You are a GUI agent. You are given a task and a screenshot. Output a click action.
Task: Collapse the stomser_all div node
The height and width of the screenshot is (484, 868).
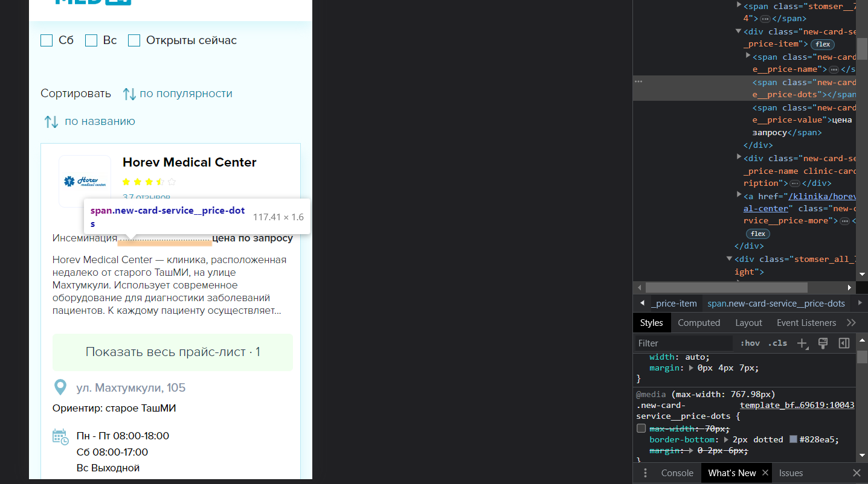click(x=730, y=260)
